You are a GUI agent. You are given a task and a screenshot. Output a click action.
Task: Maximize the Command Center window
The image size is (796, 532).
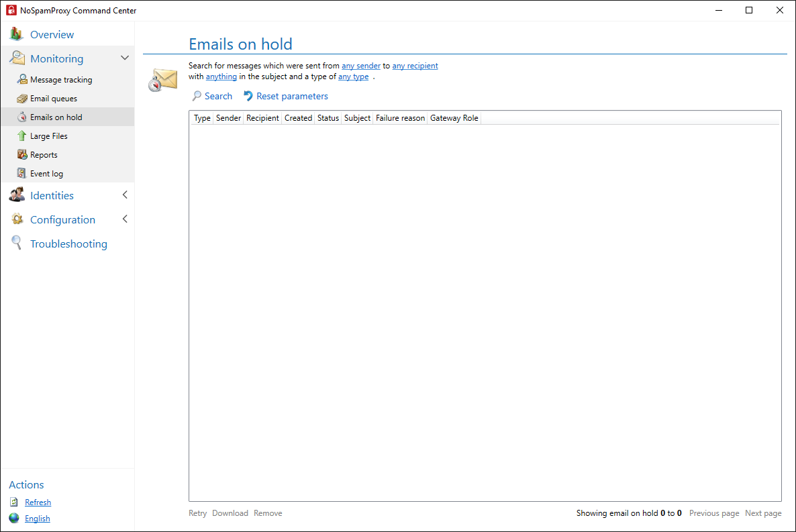pos(749,10)
